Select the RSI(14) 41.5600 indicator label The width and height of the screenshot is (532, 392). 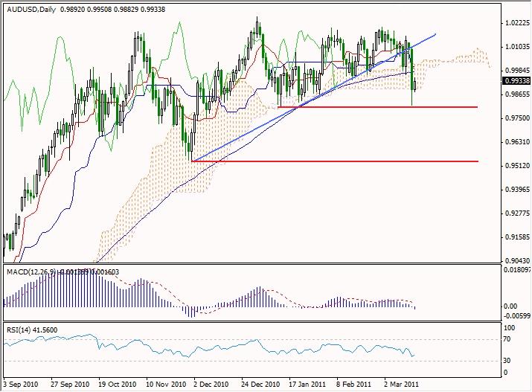pyautogui.click(x=32, y=330)
